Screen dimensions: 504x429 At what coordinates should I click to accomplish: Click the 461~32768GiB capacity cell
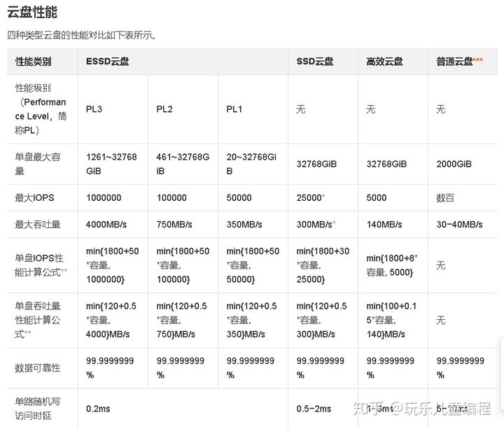pyautogui.click(x=183, y=164)
